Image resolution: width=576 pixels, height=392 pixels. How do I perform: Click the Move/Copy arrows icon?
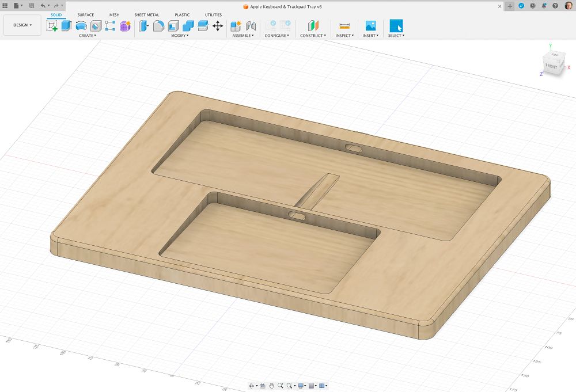pyautogui.click(x=218, y=26)
